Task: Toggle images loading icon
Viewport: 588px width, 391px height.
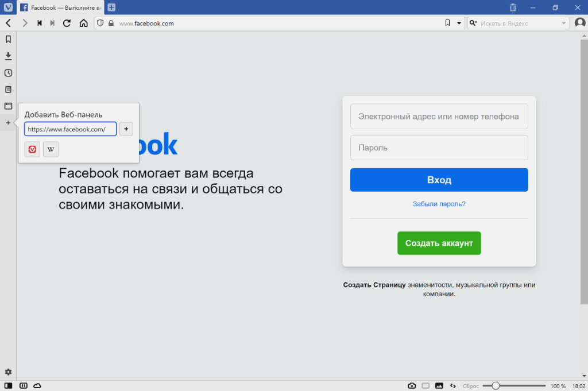Action: (x=439, y=386)
